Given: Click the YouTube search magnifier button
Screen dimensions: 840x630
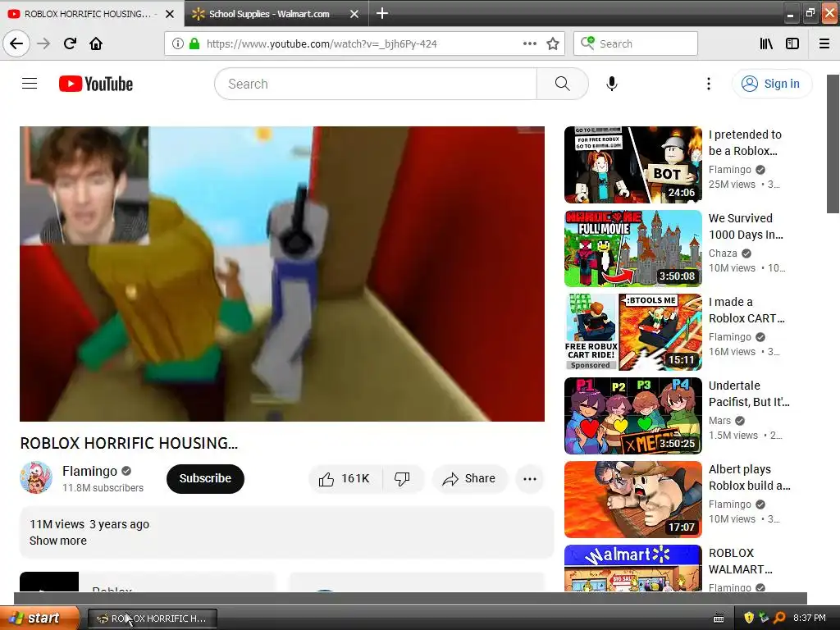Looking at the screenshot, I should point(563,84).
